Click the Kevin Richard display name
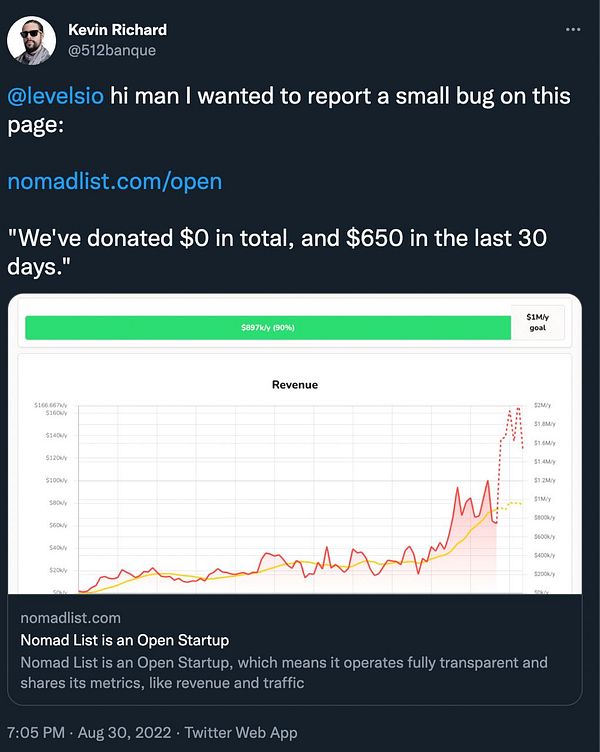 tap(117, 29)
